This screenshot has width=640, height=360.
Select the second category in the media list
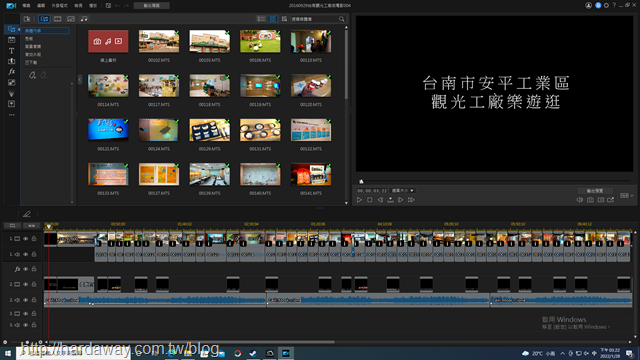coord(29,39)
